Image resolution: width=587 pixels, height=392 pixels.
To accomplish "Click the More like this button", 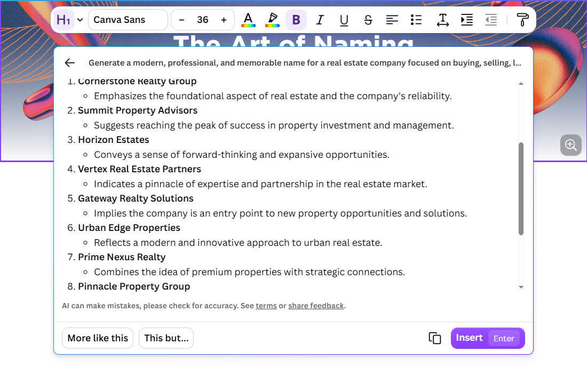I will pos(98,338).
